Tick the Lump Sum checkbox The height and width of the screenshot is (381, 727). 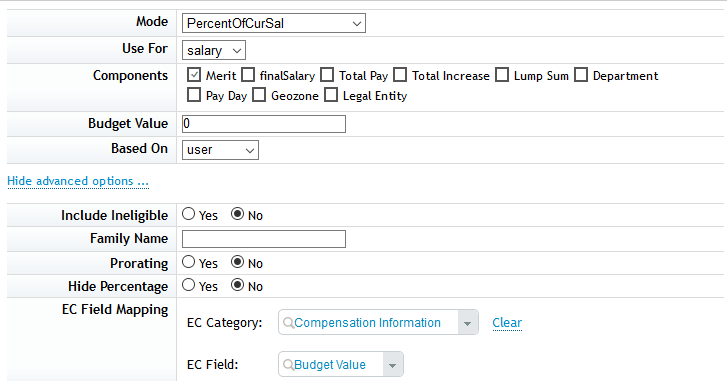tap(502, 75)
